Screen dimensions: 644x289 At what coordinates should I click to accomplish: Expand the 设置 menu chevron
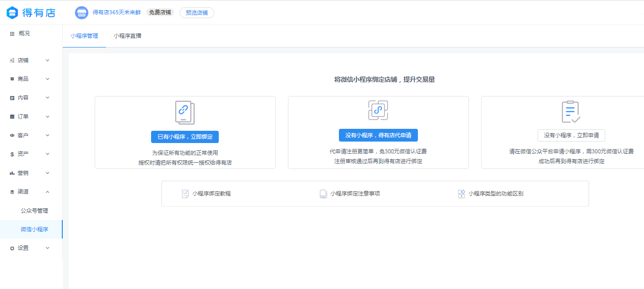(48, 248)
